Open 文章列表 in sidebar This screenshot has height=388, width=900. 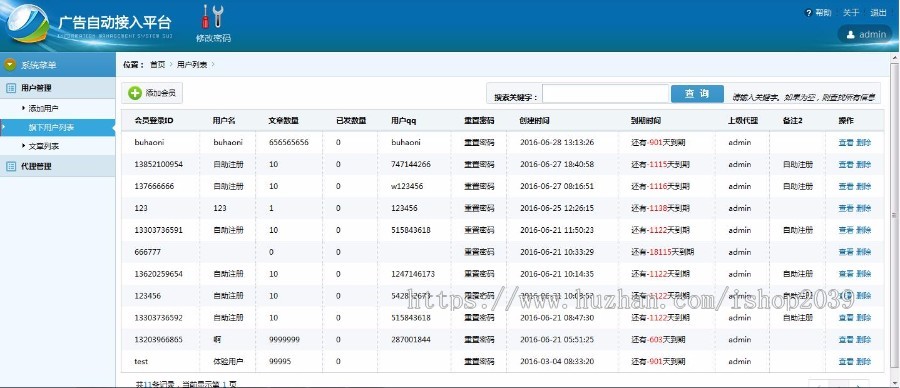point(44,146)
